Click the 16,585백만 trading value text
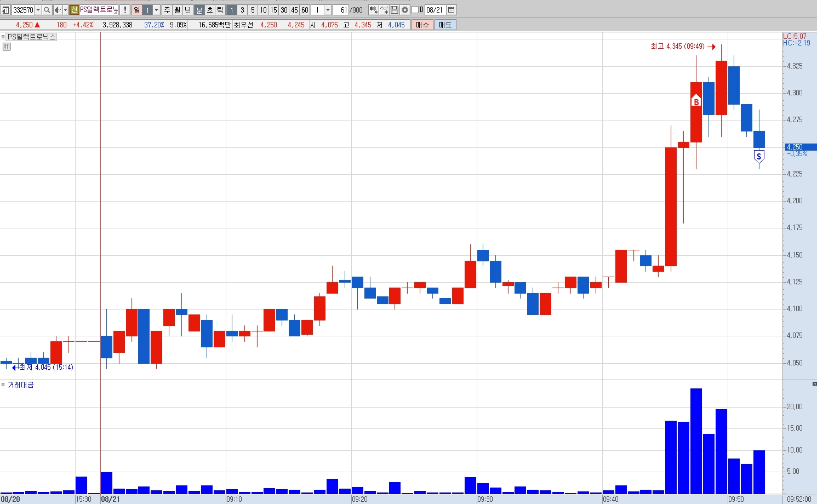This screenshot has height=504, width=817. (215, 25)
